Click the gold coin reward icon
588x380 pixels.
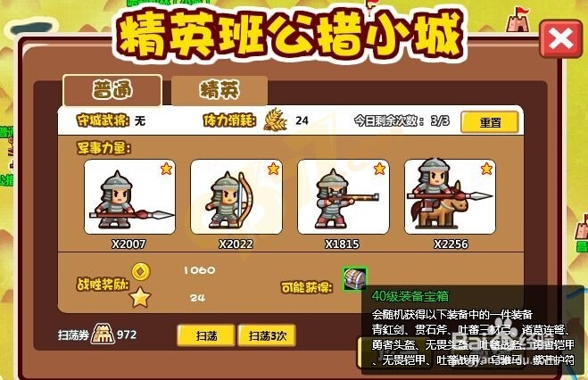141,271
